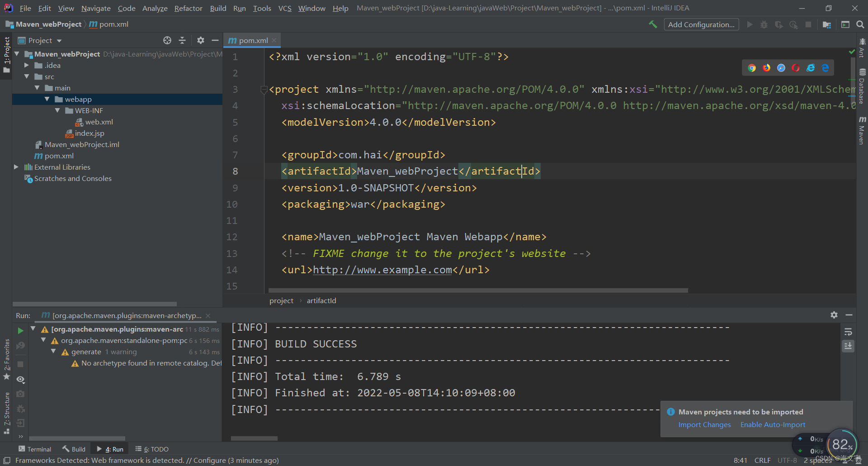Click the editor horizontal scrollbar
The image size is (868, 466).
[478, 290]
